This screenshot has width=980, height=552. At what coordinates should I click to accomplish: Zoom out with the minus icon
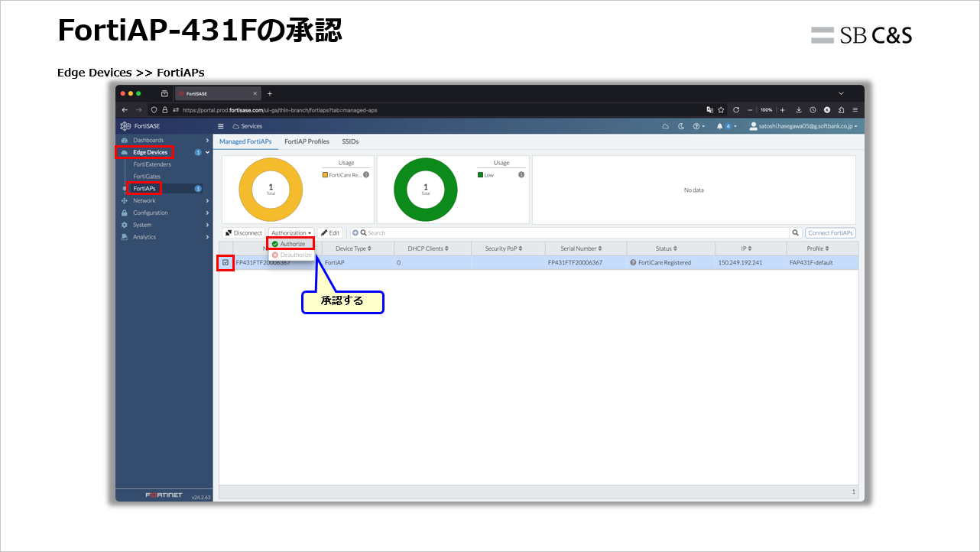(x=751, y=110)
